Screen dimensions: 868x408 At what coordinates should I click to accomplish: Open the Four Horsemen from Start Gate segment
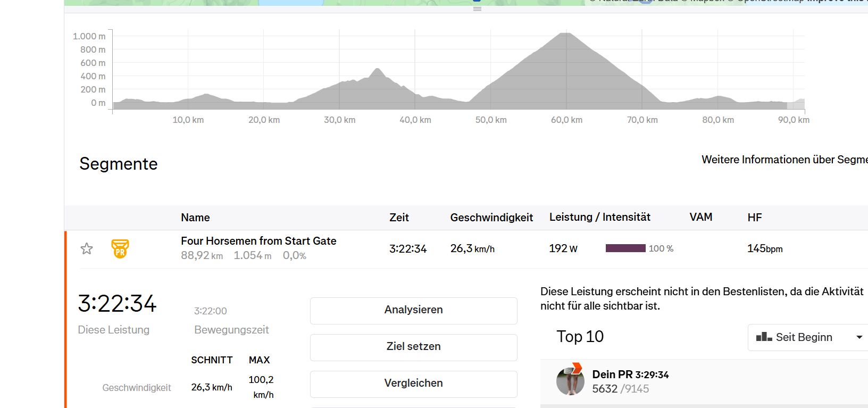click(x=258, y=241)
